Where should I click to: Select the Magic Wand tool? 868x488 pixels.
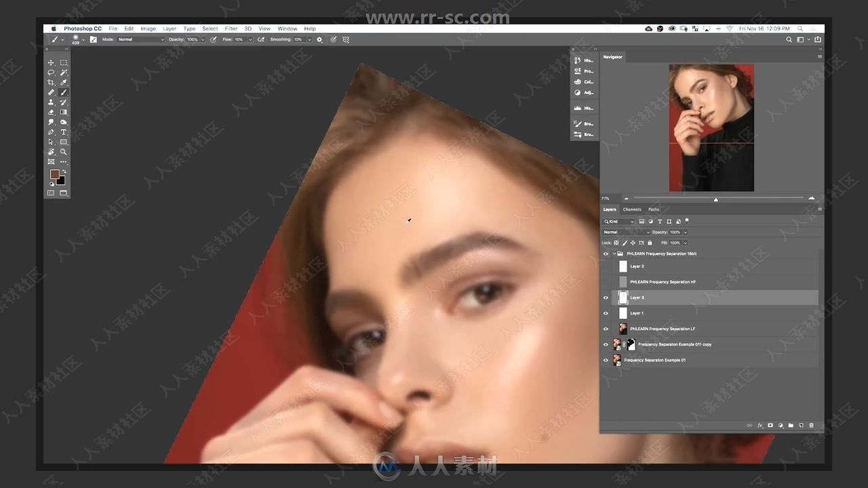(64, 73)
